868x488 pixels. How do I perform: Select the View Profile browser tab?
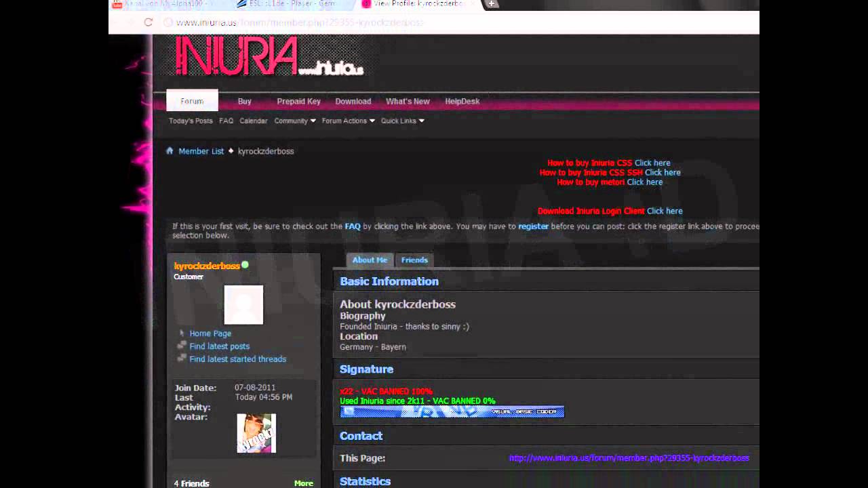coord(418,4)
